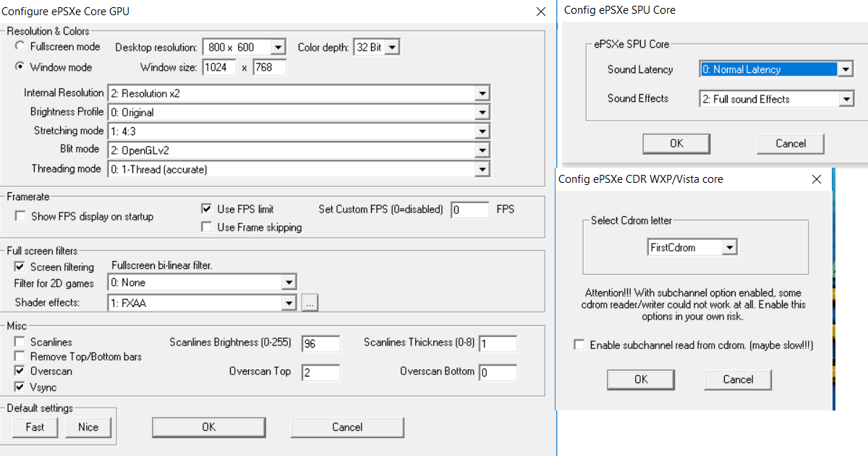
Task: Click Overscan Bottom input field
Action: coord(498,372)
